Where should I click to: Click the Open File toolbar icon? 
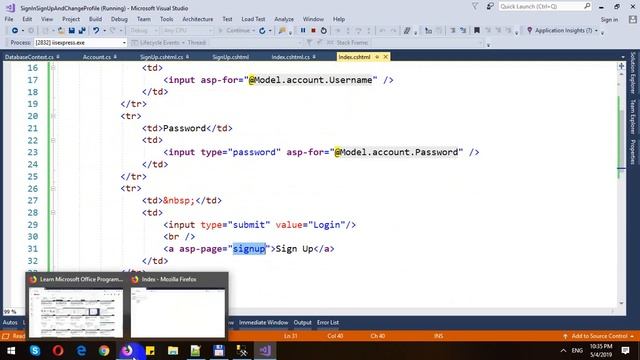coord(61,31)
